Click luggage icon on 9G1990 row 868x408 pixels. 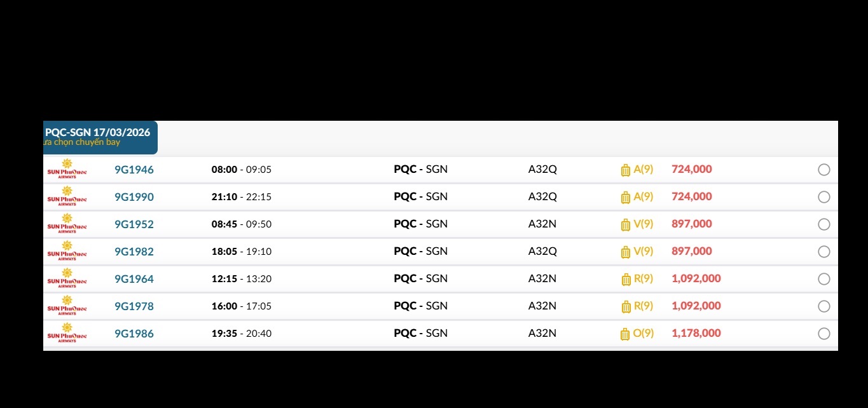coord(625,198)
